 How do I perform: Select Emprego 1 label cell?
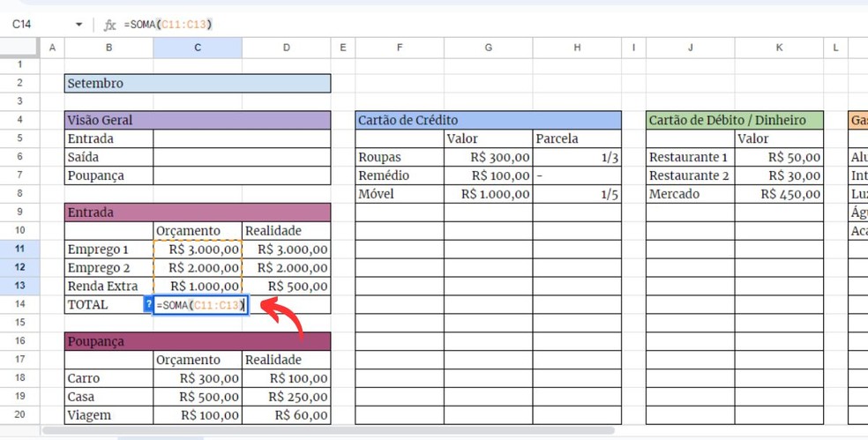click(x=109, y=249)
